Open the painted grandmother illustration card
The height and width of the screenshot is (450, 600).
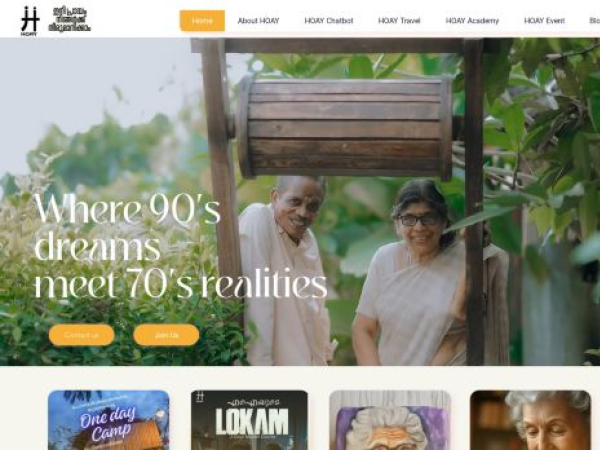(390, 420)
